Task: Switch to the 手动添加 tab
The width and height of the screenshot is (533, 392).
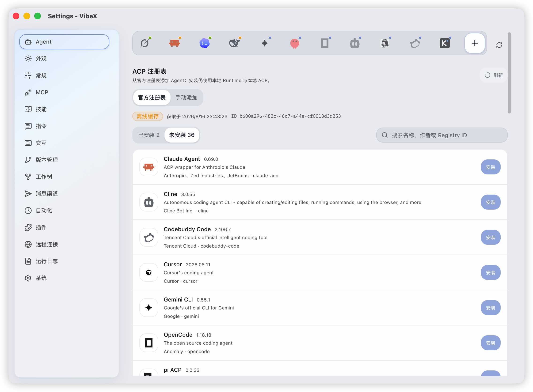Action: click(x=186, y=98)
